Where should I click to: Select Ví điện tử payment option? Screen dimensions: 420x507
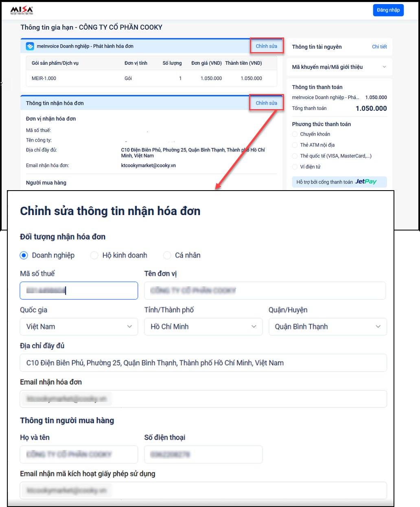295,167
